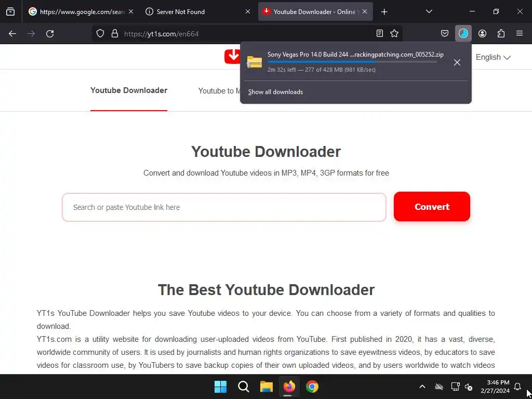This screenshot has height=399, width=532.
Task: Launch Google Chrome from taskbar
Action: tap(312, 387)
